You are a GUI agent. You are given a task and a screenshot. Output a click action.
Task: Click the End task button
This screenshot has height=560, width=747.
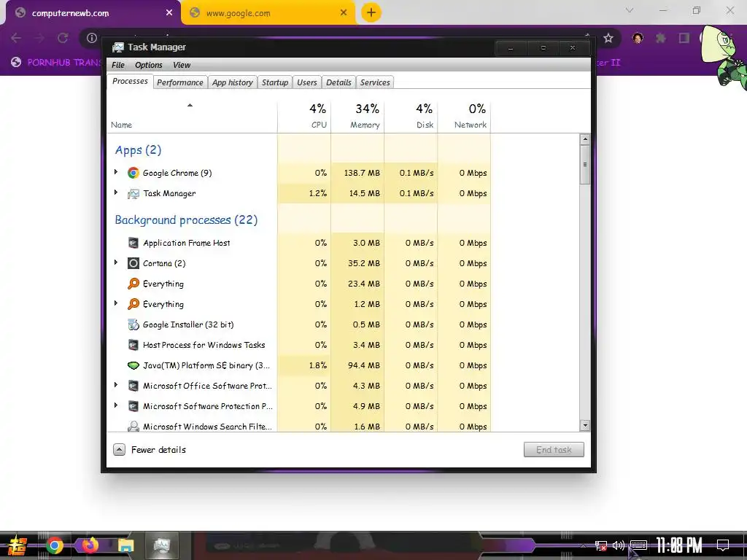(x=554, y=449)
